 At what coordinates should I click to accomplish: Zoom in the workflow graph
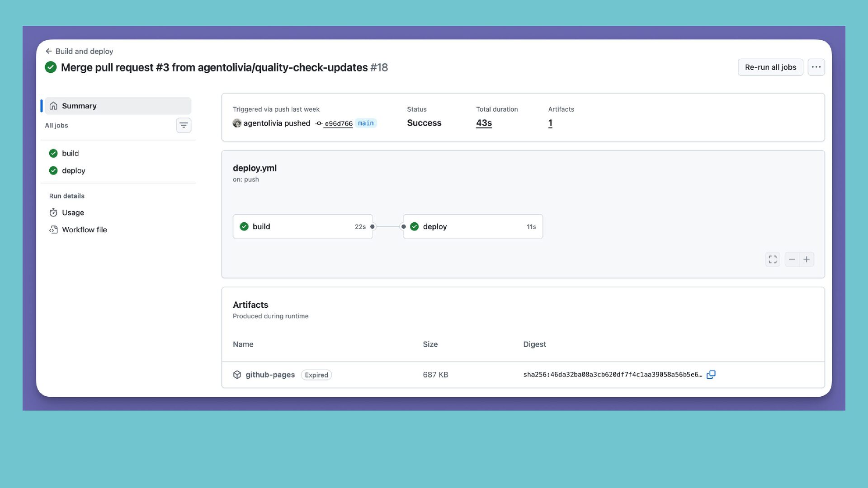(807, 259)
